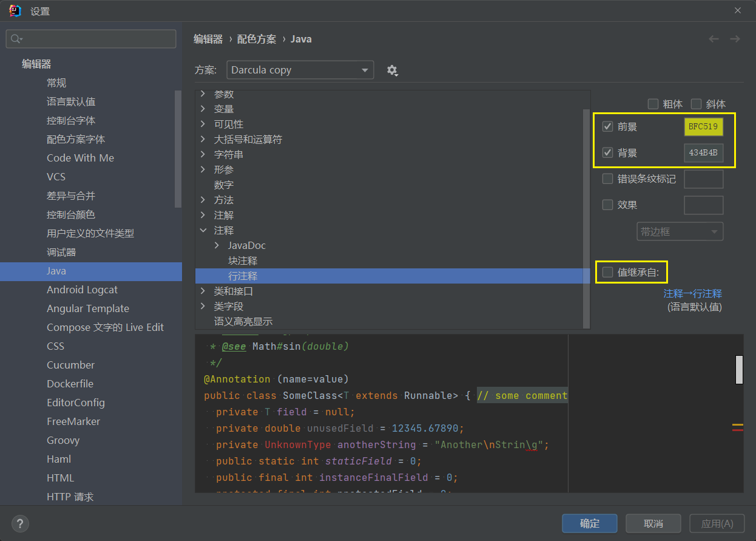The width and height of the screenshot is (756, 541).
Task: Select 块注释 block comment item
Action: (x=243, y=260)
